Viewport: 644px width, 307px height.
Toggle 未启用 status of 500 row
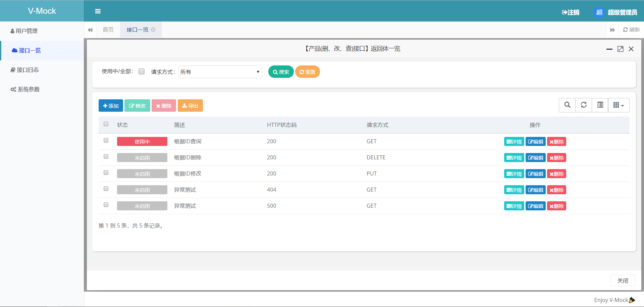point(142,206)
